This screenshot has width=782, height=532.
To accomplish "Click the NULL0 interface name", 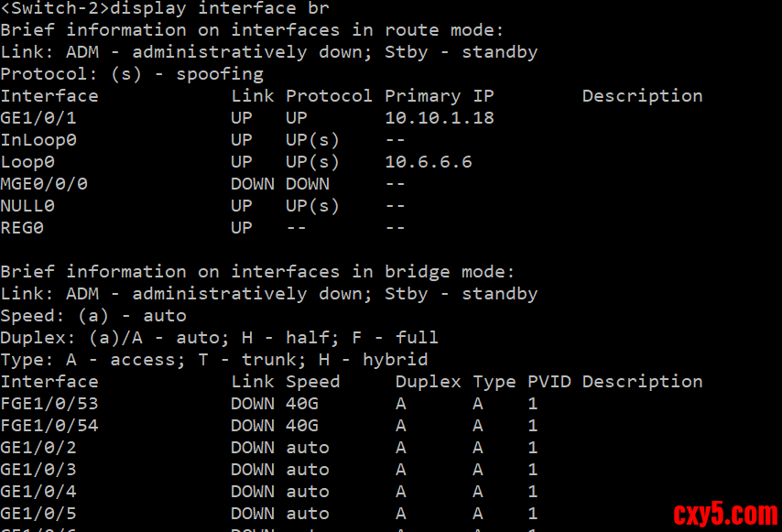I will (x=27, y=206).
